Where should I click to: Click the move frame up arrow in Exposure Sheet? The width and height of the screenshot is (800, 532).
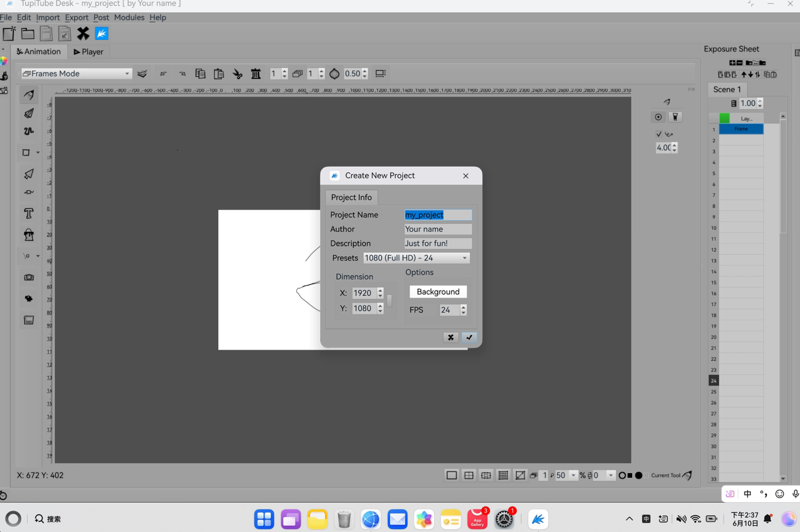pos(744,74)
